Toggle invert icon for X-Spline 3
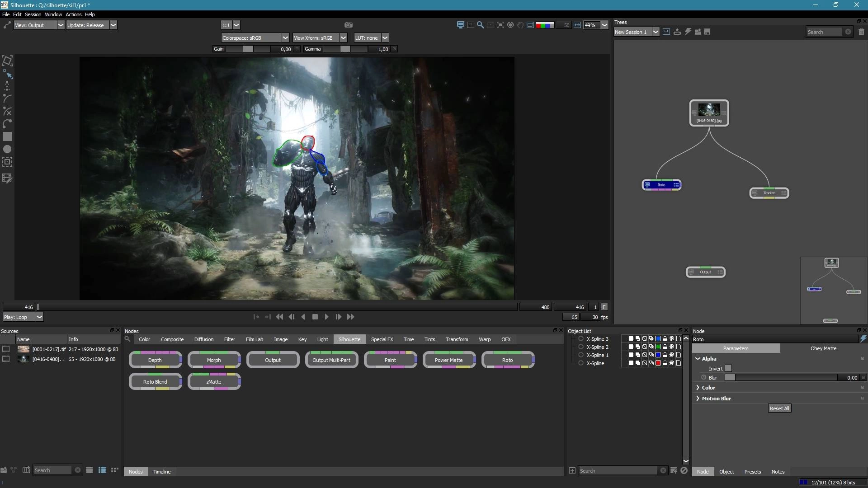868x488 pixels. pos(645,339)
